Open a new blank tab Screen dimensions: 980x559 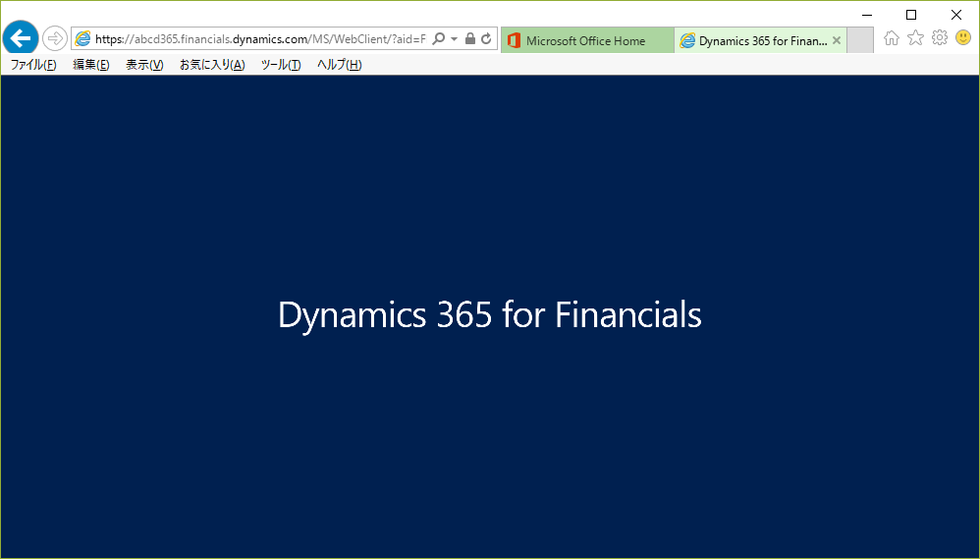coord(860,40)
